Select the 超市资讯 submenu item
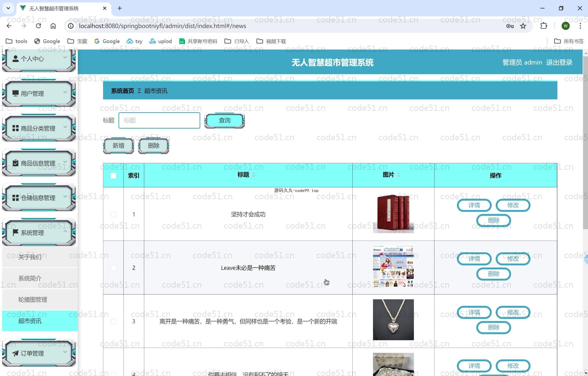This screenshot has width=588, height=376. [x=40, y=321]
